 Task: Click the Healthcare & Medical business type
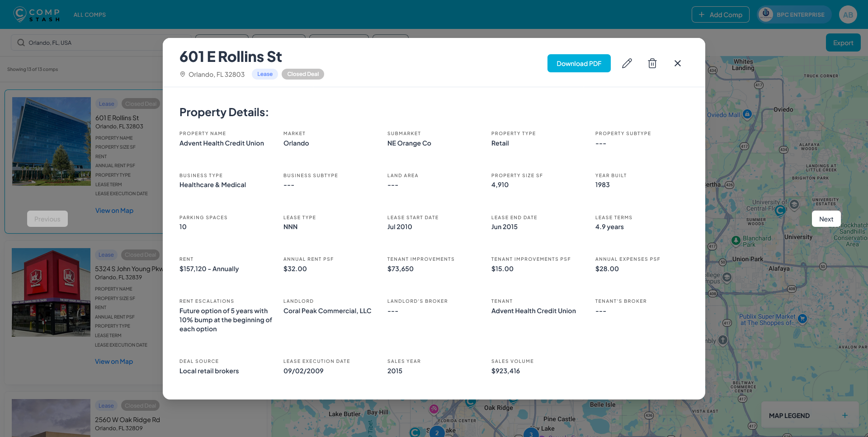pos(212,185)
